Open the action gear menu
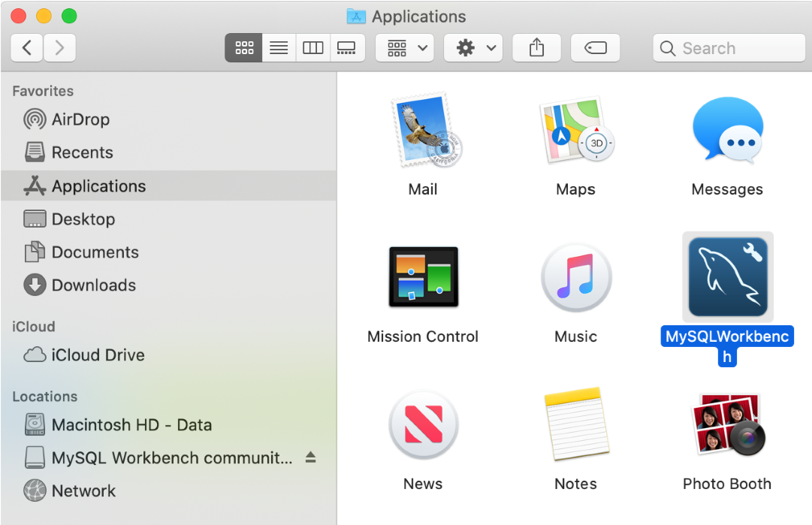The image size is (812, 525). [472, 47]
